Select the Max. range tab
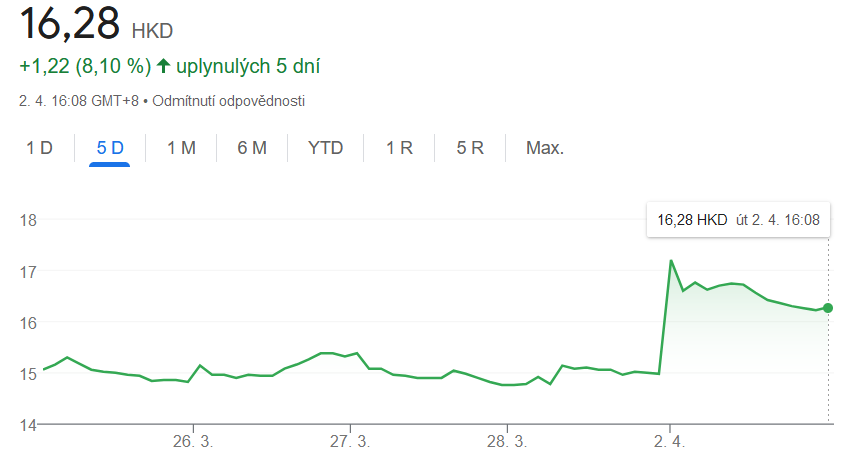This screenshot has width=855, height=465. coord(545,148)
